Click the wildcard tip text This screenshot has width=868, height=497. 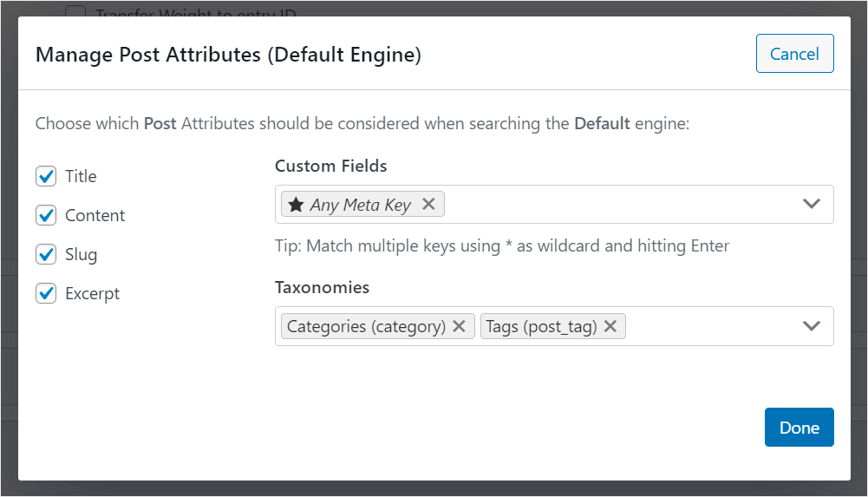502,245
